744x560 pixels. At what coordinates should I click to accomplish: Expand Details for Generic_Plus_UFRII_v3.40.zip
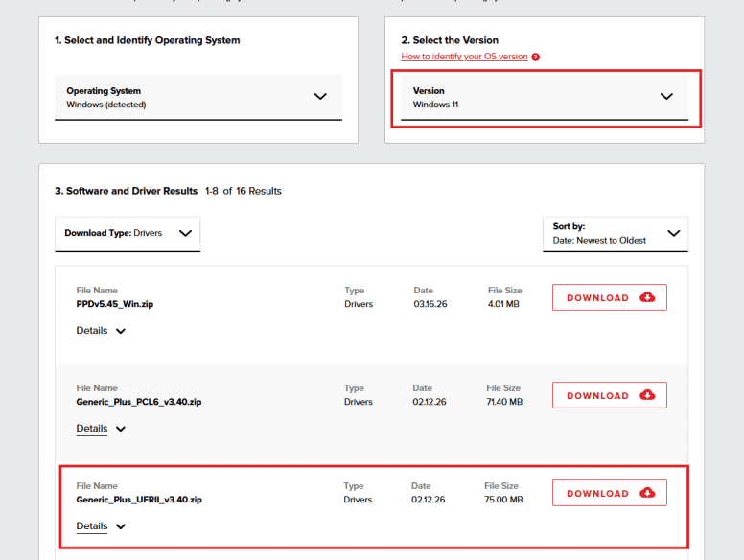(101, 526)
